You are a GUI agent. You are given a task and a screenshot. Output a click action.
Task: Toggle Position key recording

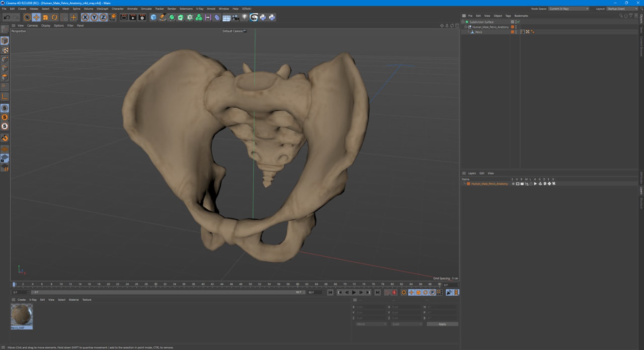[411, 293]
